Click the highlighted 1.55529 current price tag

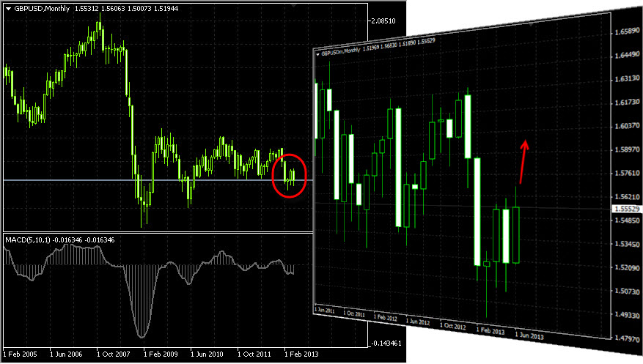click(625, 209)
